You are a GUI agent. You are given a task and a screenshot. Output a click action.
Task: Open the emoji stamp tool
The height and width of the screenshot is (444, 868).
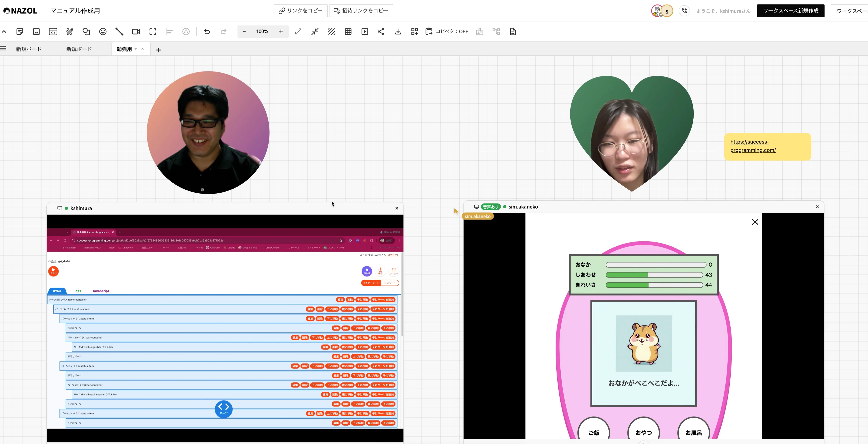pos(103,31)
